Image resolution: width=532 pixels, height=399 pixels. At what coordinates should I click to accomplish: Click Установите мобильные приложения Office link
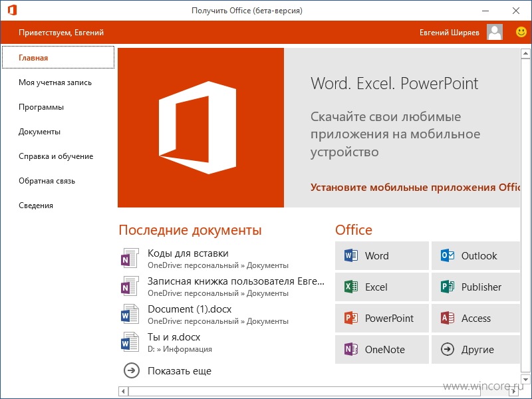click(415, 188)
